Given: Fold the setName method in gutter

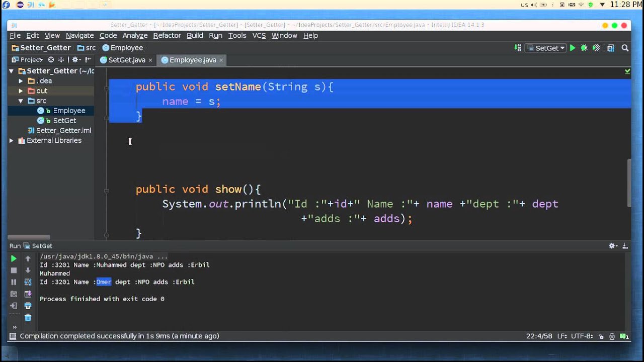Looking at the screenshot, I should (107, 88).
